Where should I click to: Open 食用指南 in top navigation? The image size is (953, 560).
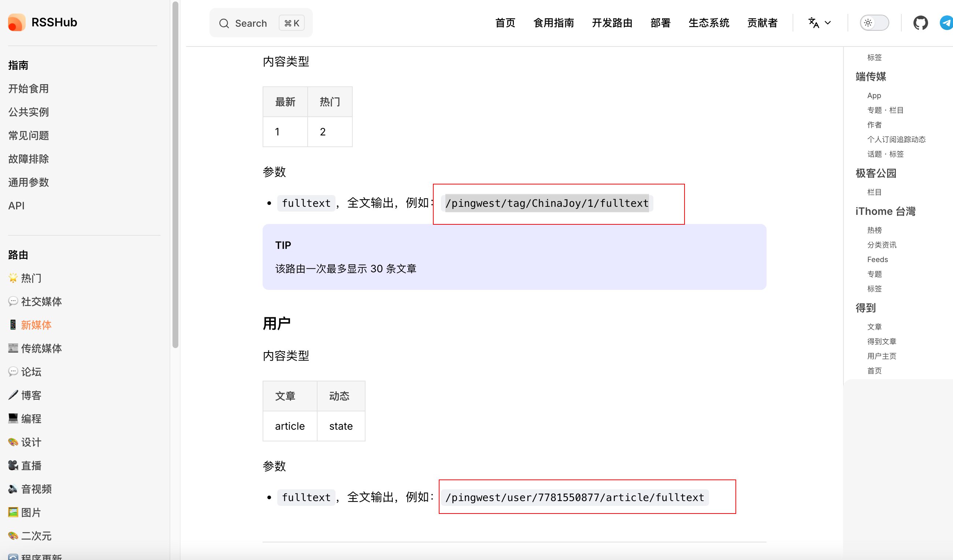(553, 23)
